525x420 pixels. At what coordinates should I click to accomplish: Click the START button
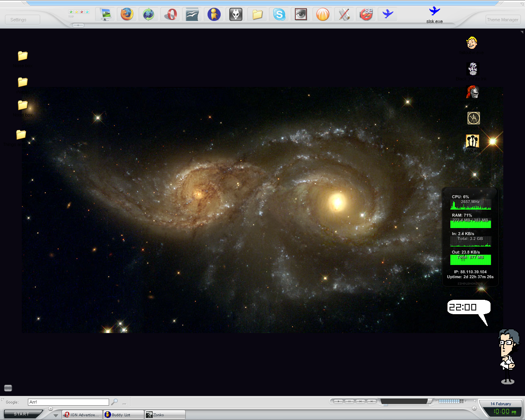pyautogui.click(x=22, y=414)
